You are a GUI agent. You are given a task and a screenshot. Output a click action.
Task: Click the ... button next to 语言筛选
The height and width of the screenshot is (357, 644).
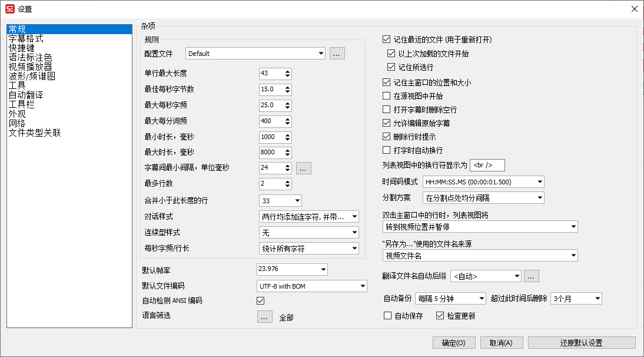(265, 317)
